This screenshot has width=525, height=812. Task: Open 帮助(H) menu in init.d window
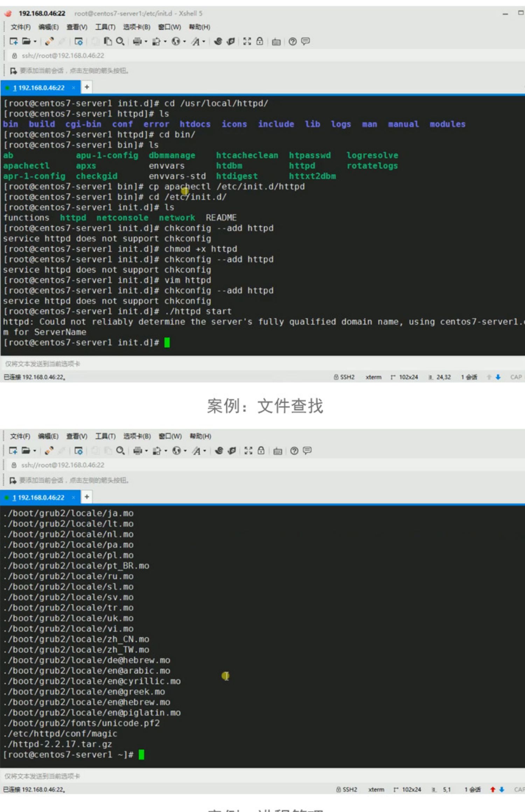pyautogui.click(x=199, y=27)
